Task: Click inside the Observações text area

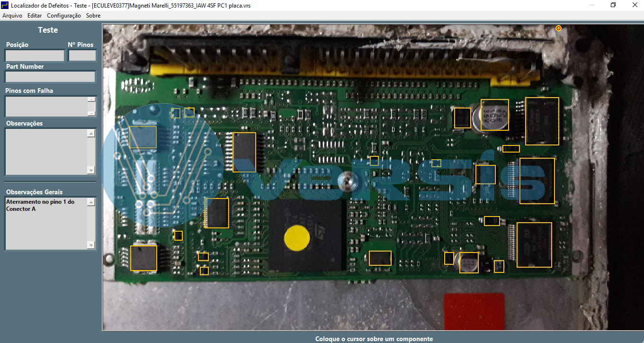Action: 46,152
